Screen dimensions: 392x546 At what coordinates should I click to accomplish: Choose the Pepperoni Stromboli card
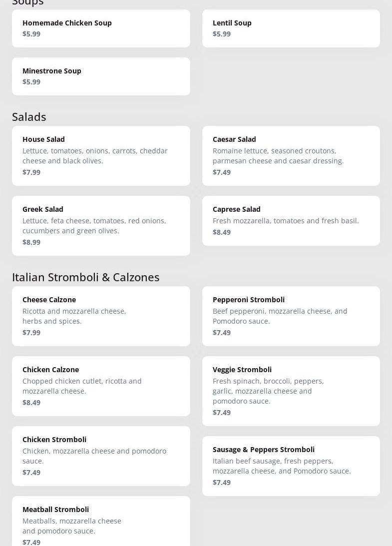[x=291, y=316]
